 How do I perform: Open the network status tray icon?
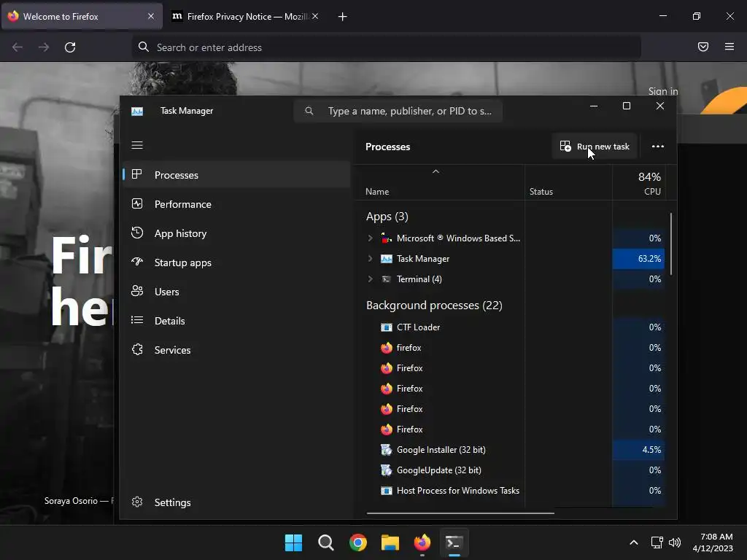tap(657, 542)
